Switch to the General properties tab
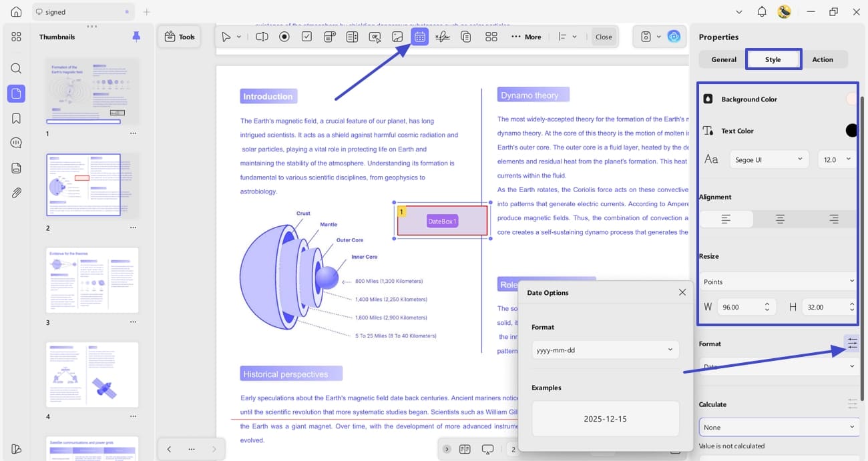The height and width of the screenshot is (461, 868). 724,59
